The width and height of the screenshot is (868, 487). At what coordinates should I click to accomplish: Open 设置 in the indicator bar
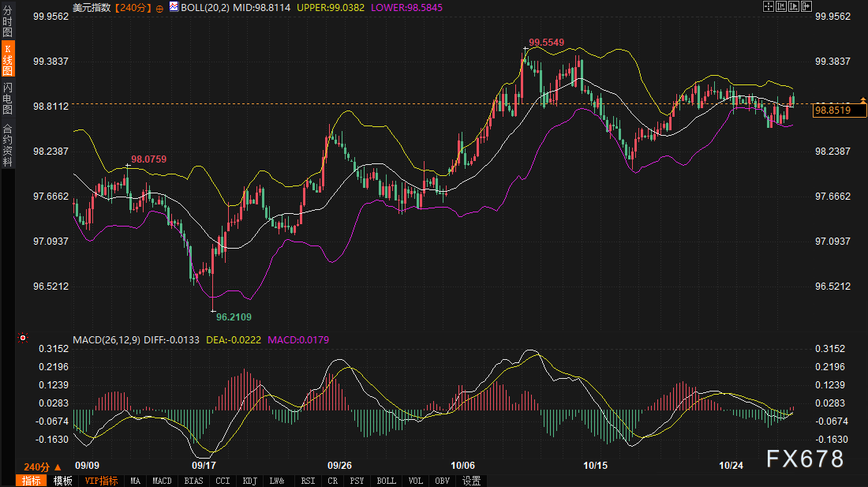(471, 481)
